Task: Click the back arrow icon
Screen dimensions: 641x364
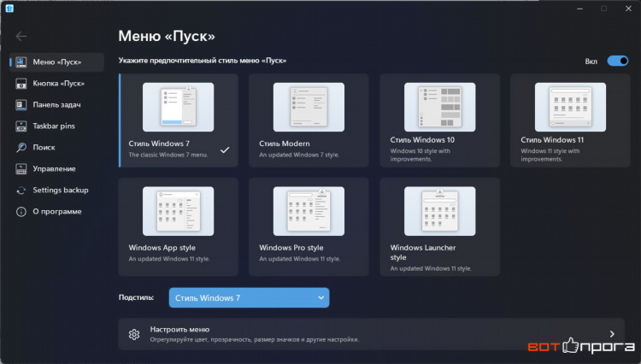Action: click(x=21, y=36)
